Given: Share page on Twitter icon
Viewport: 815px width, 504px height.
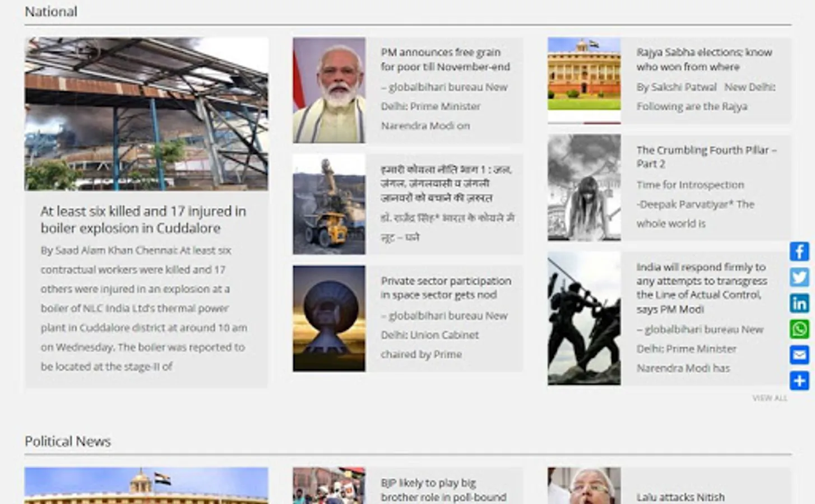Looking at the screenshot, I should (x=799, y=277).
